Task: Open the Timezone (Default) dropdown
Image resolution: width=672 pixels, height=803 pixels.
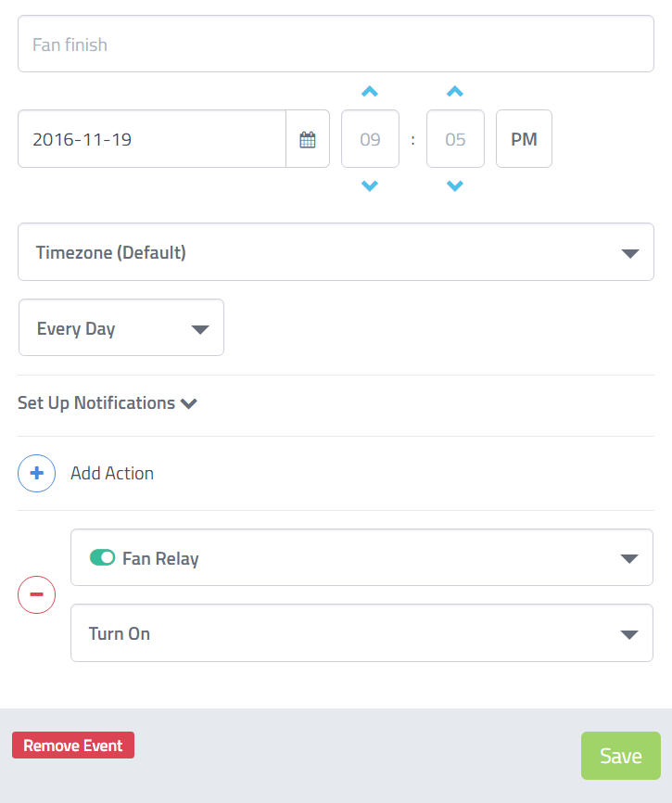Action: (x=336, y=252)
